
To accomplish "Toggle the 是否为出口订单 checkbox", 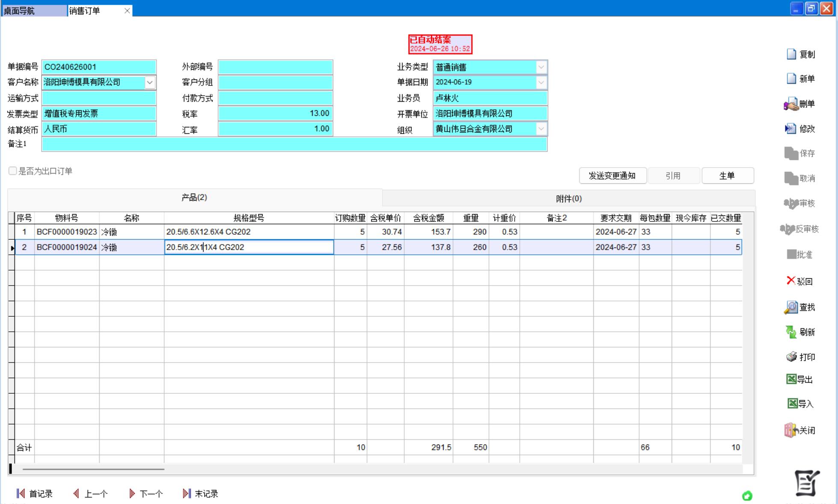I will pyautogui.click(x=13, y=171).
